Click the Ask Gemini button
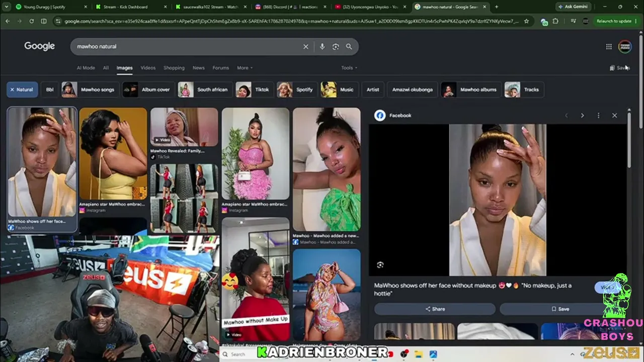Image resolution: width=644 pixels, height=362 pixels. tap(574, 7)
